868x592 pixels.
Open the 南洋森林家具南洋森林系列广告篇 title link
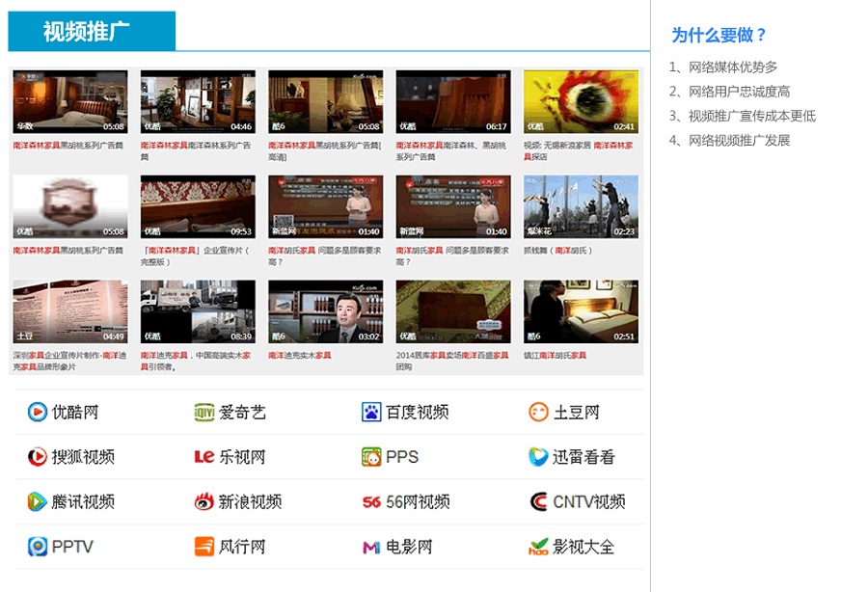point(196,151)
